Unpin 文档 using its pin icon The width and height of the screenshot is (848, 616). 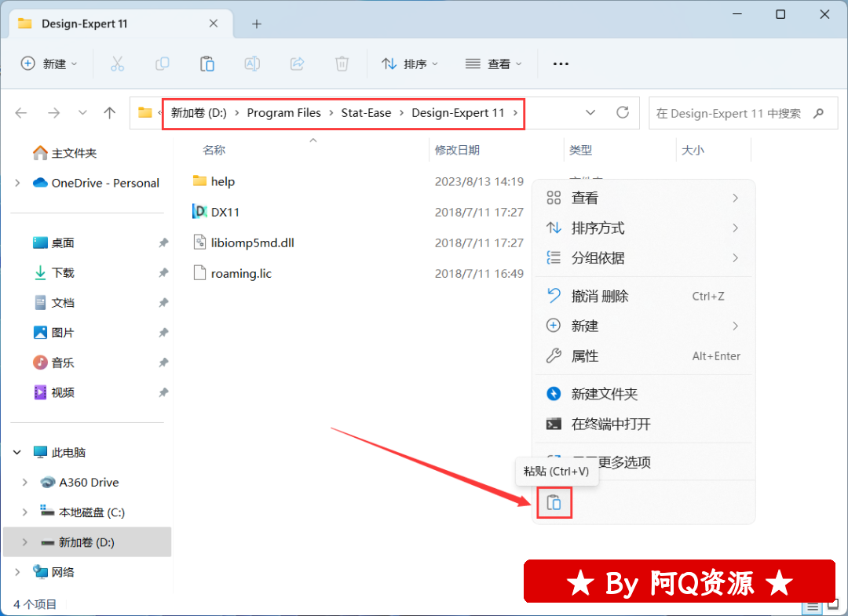pyautogui.click(x=163, y=303)
